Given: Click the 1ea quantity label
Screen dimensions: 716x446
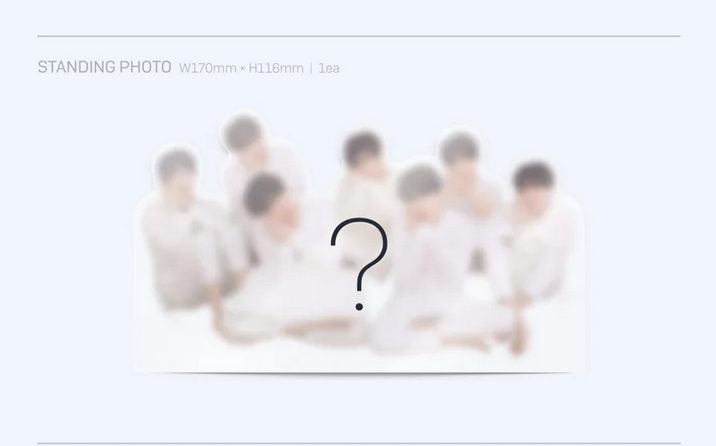Looking at the screenshot, I should (329, 68).
